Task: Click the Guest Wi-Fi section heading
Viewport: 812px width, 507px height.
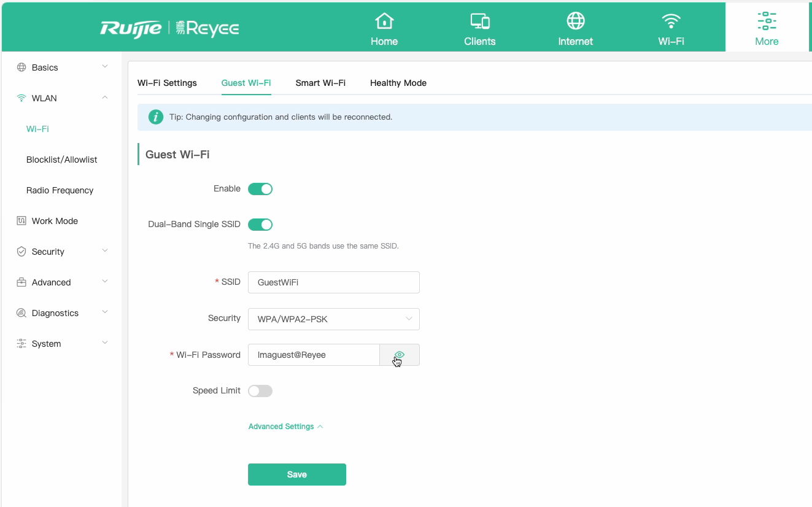Action: (177, 155)
